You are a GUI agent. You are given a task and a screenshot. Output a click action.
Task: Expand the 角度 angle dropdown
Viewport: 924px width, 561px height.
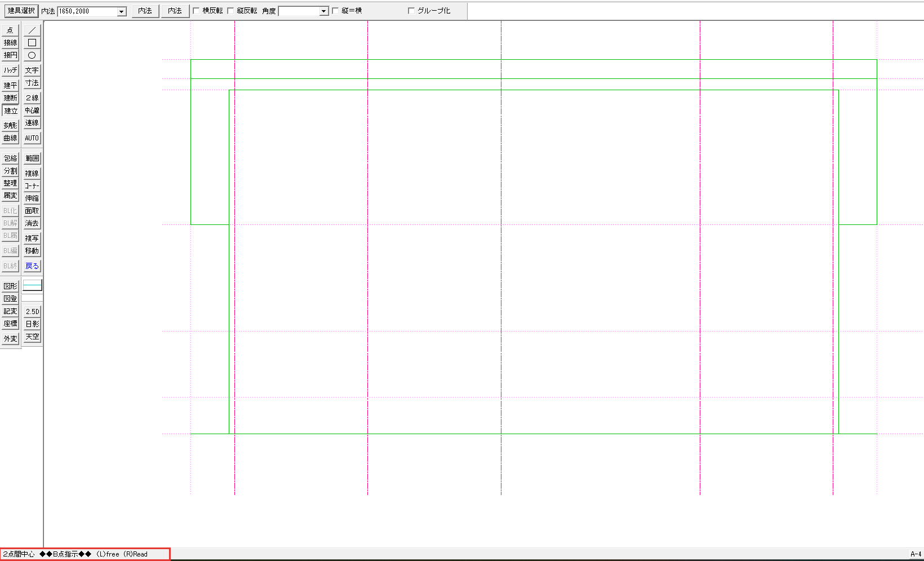(323, 11)
